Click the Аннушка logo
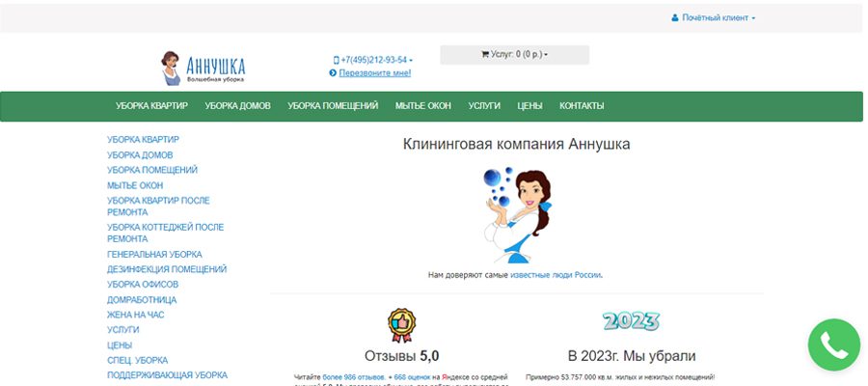Viewport: 868px width, 386px height. pyautogui.click(x=203, y=68)
